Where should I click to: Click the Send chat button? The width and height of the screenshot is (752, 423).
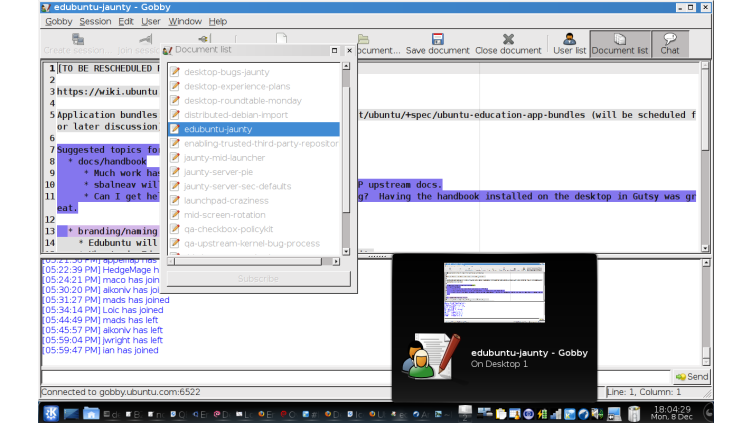tap(691, 377)
